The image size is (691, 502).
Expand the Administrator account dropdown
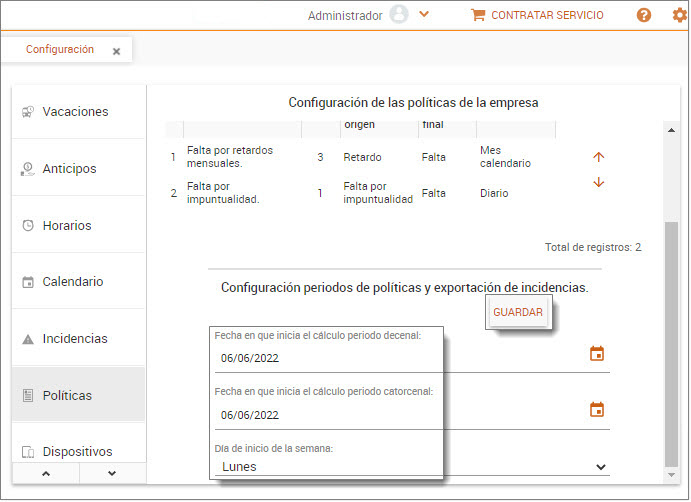tap(424, 14)
